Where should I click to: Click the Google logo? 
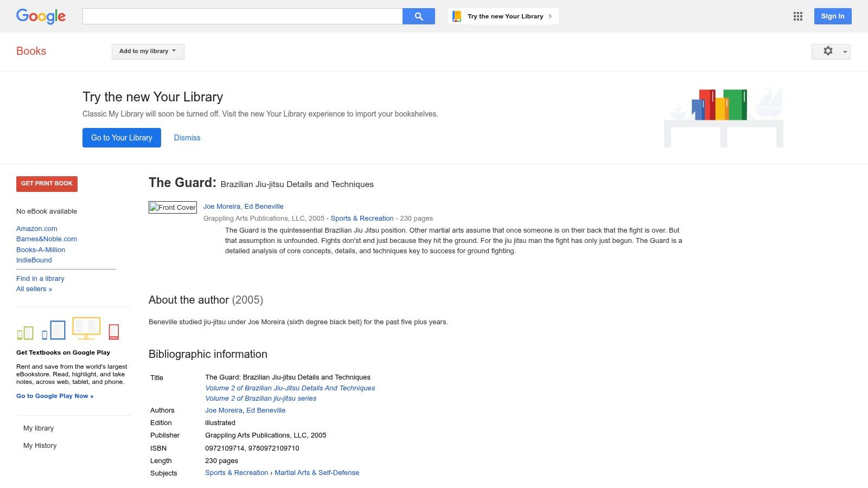[41, 16]
